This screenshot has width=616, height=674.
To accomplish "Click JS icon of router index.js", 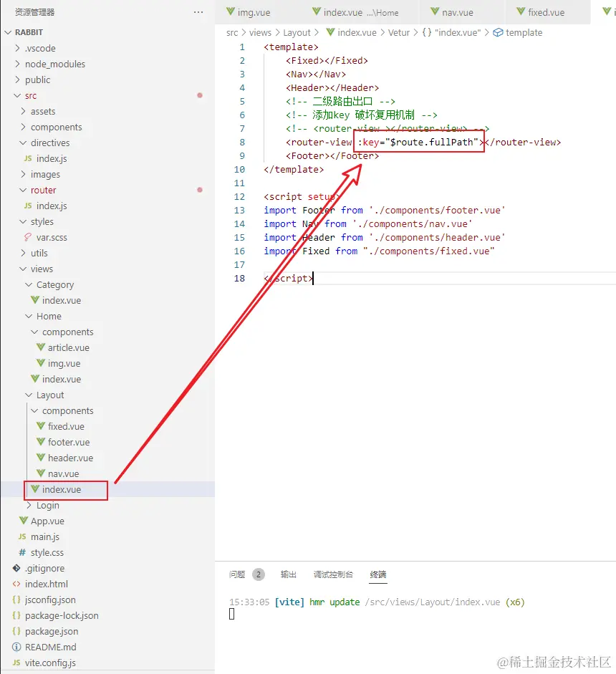I will 28,206.
